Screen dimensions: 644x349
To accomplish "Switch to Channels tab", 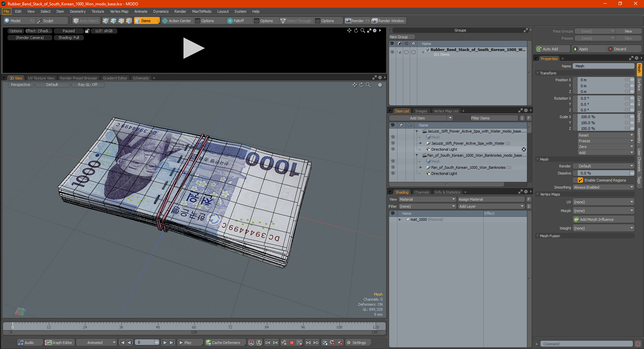I will [422, 192].
